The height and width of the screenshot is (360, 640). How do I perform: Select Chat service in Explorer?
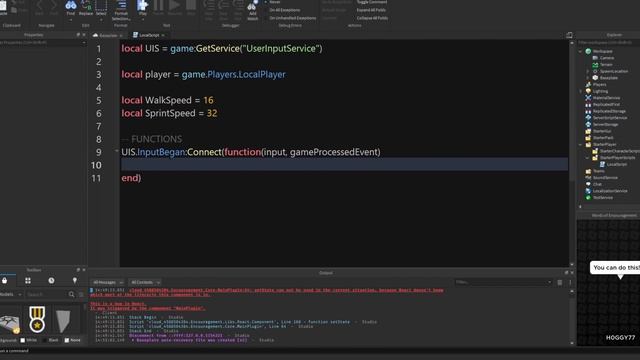click(594, 184)
